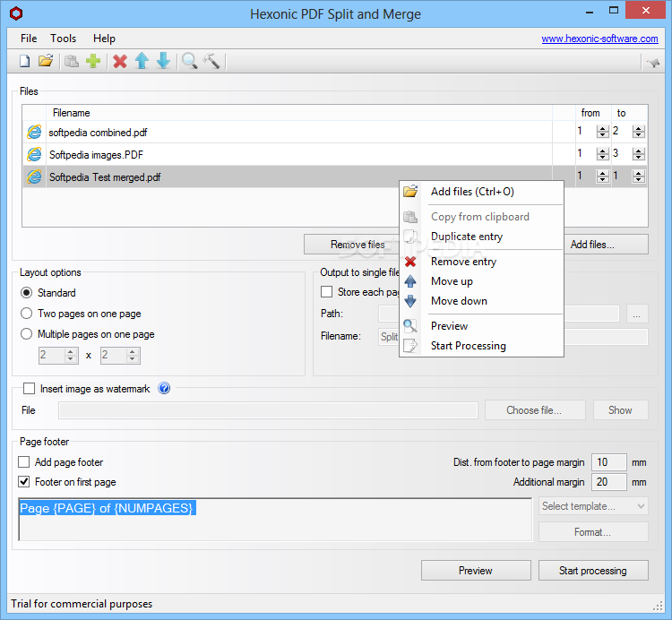
Task: Click the watermark File path field
Action: 268,410
